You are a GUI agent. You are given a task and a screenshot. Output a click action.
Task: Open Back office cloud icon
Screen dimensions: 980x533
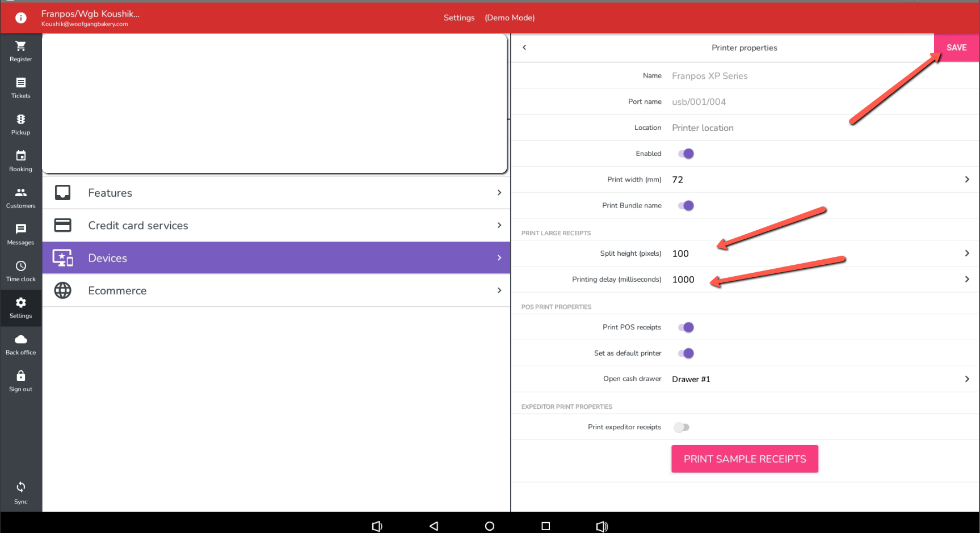pyautogui.click(x=21, y=340)
